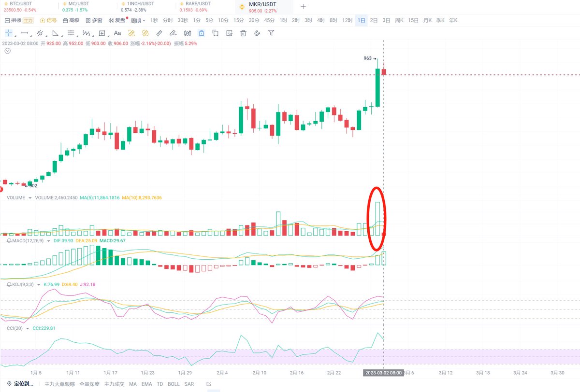Select the horizontal line segment tool
The width and height of the screenshot is (580, 392).
click(25, 33)
